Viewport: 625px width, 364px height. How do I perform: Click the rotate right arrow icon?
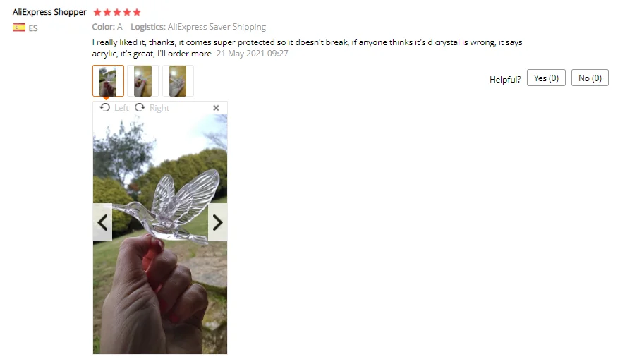(140, 108)
